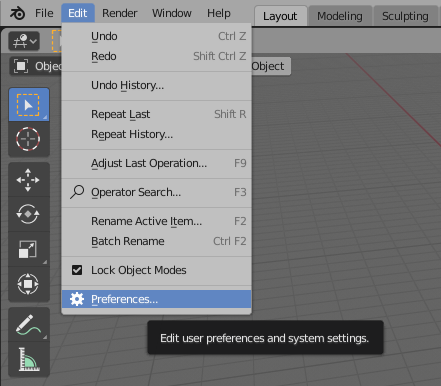Select the Select Box tool
The width and height of the screenshot is (441, 386).
29,105
